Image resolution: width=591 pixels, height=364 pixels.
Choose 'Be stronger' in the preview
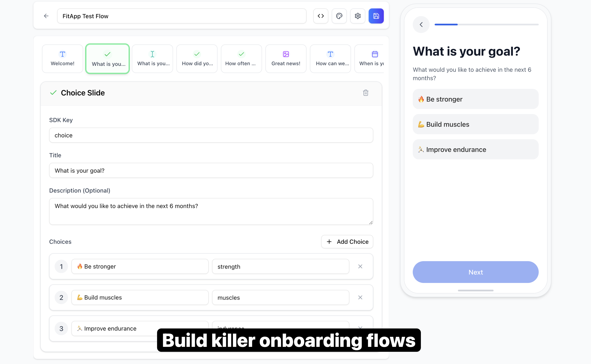click(x=476, y=99)
